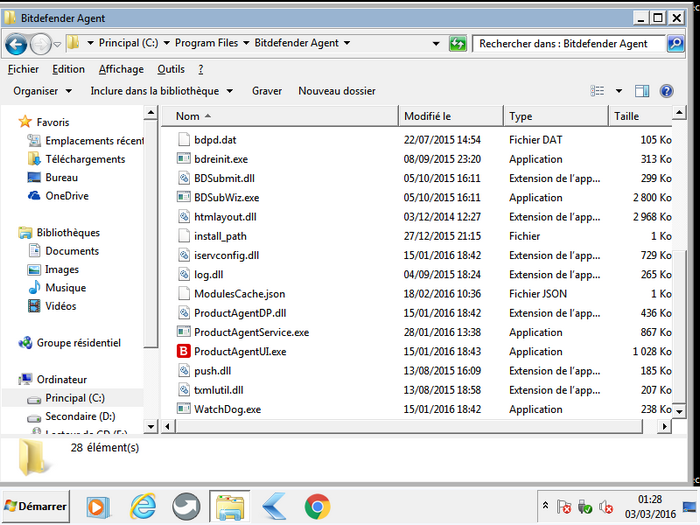Click the Back navigation arrow
This screenshot has height=525, width=700.
pos(16,44)
